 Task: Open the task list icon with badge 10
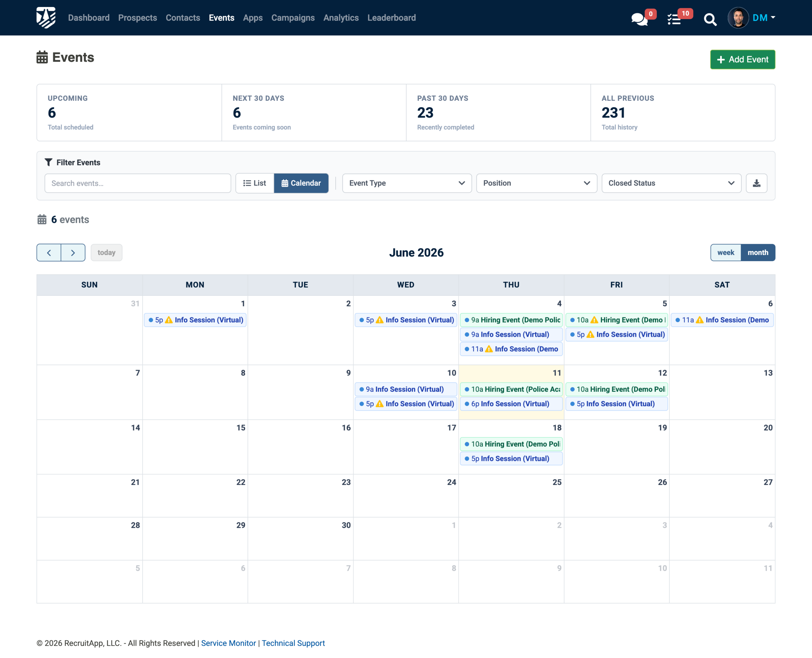tap(674, 19)
